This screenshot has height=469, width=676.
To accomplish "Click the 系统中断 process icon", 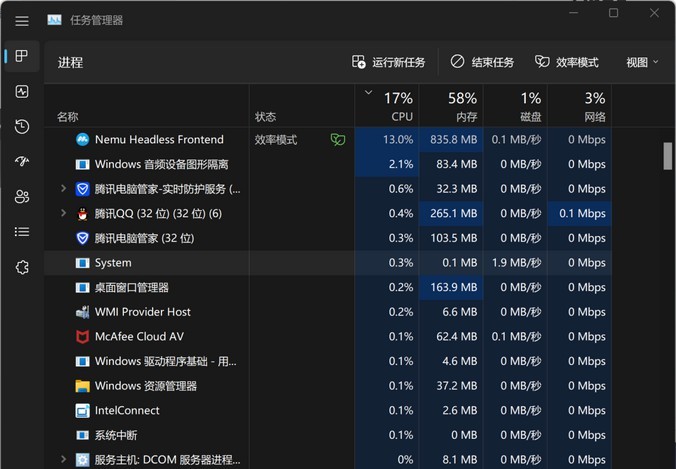I will click(x=82, y=435).
